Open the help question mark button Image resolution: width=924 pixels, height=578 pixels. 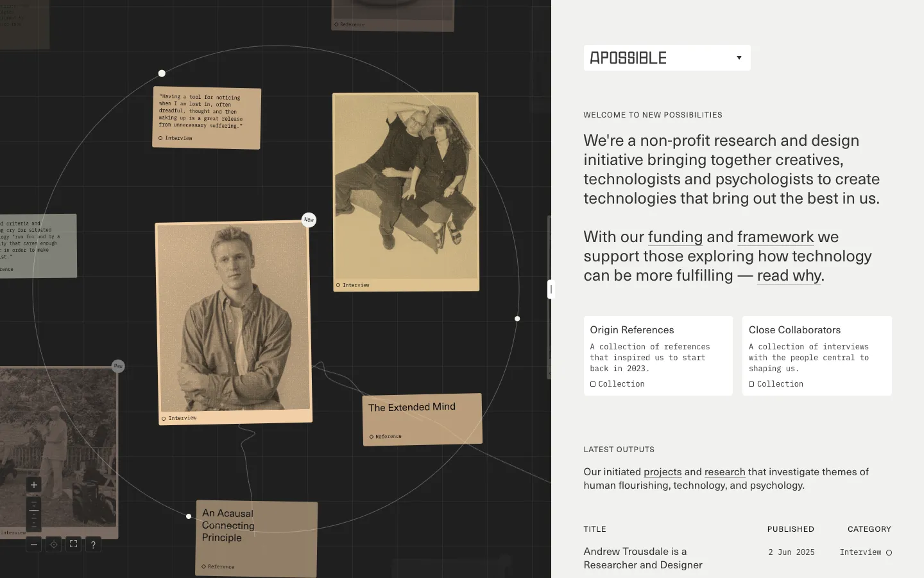click(93, 545)
